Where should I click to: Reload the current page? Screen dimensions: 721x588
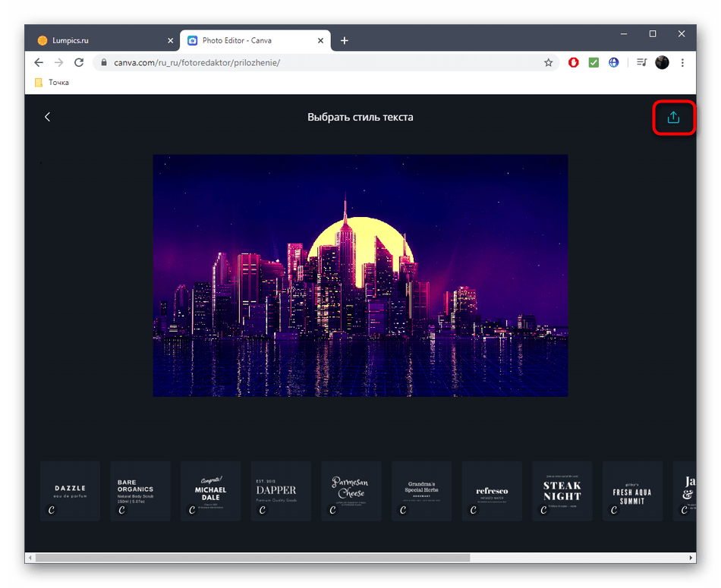[79, 62]
